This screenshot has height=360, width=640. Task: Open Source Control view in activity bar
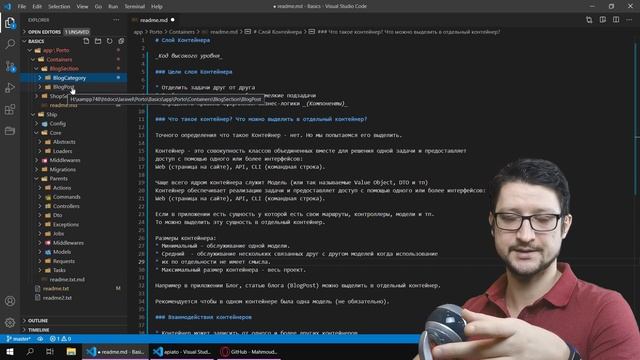tap(10, 66)
